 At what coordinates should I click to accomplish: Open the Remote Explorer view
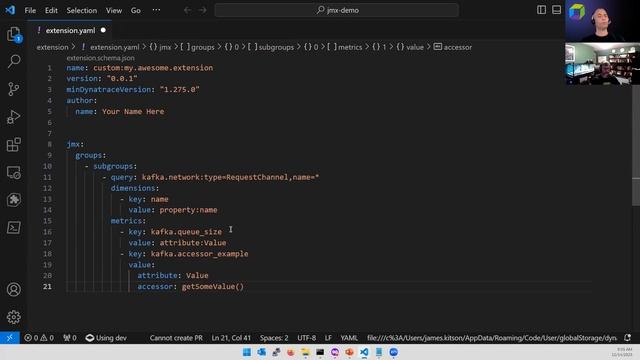[x=13, y=173]
